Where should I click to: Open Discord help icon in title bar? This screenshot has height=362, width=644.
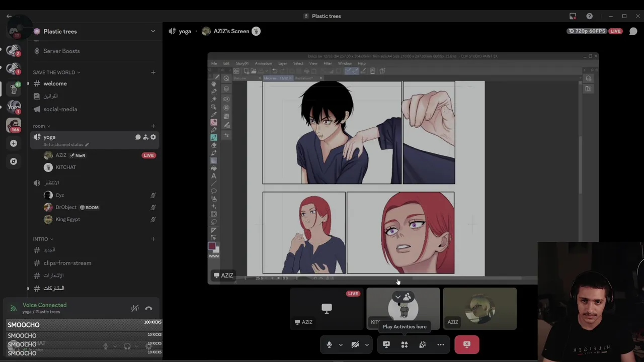(x=589, y=16)
